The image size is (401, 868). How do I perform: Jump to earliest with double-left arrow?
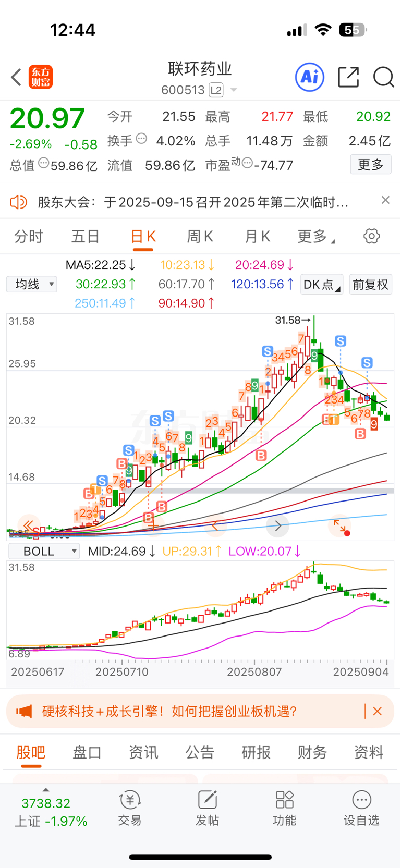(29, 525)
